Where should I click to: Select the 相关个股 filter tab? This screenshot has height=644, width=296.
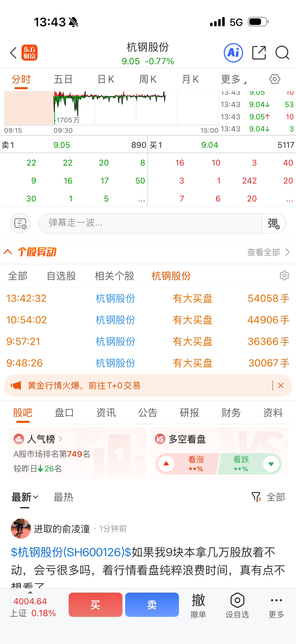click(114, 276)
